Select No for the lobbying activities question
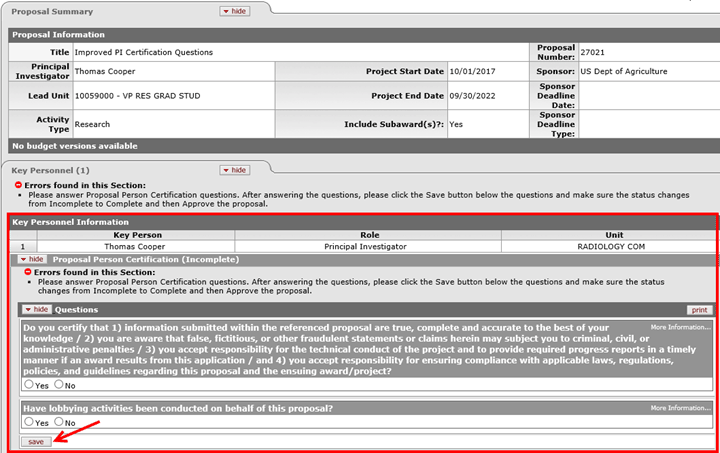Viewport: 720px width, 453px height. coord(59,421)
